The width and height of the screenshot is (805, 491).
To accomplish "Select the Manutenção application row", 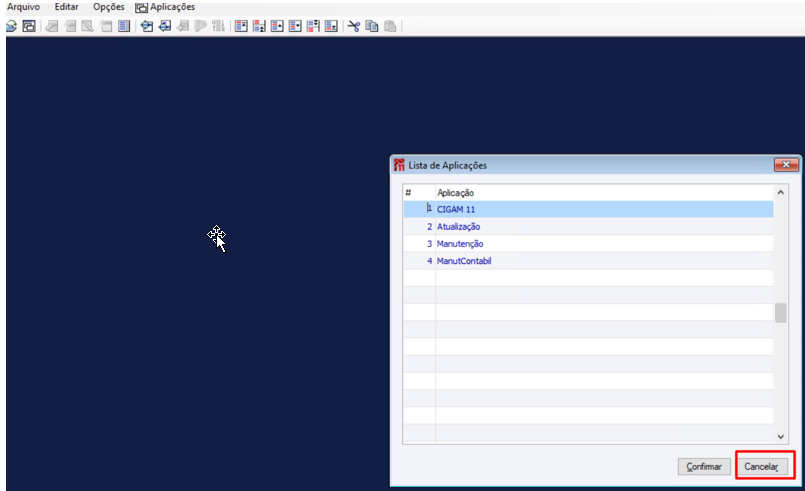I will pyautogui.click(x=588, y=243).
